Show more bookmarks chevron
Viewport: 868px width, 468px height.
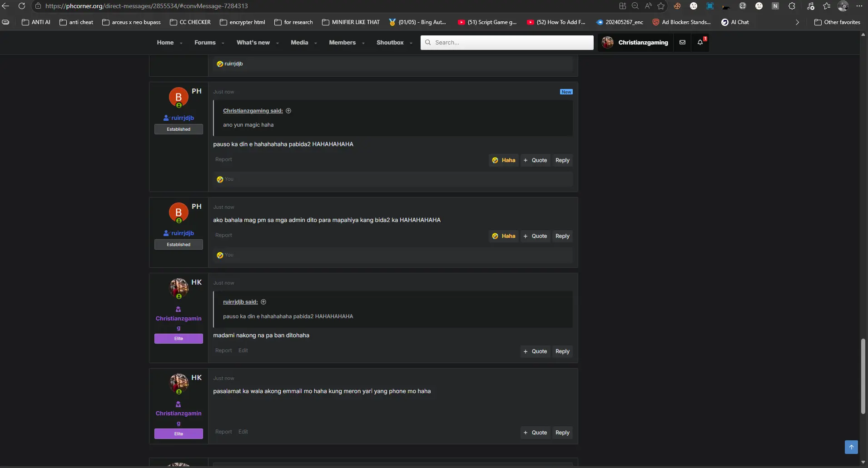click(797, 22)
